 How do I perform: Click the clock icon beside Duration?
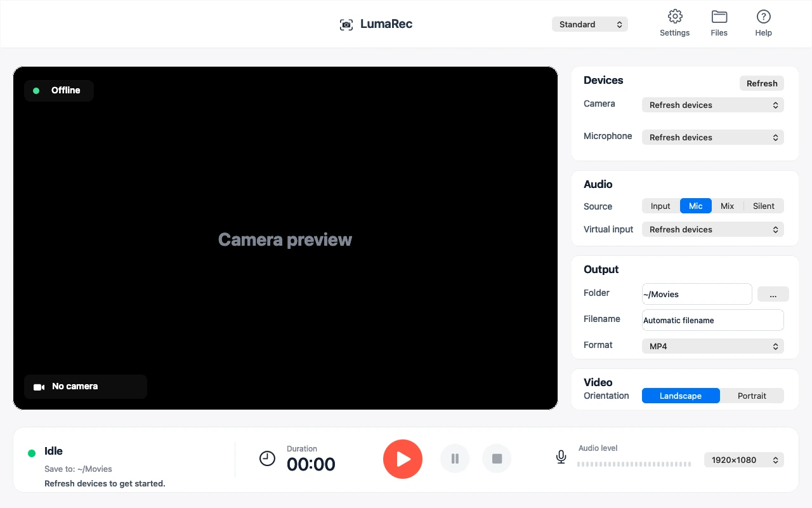(x=268, y=458)
